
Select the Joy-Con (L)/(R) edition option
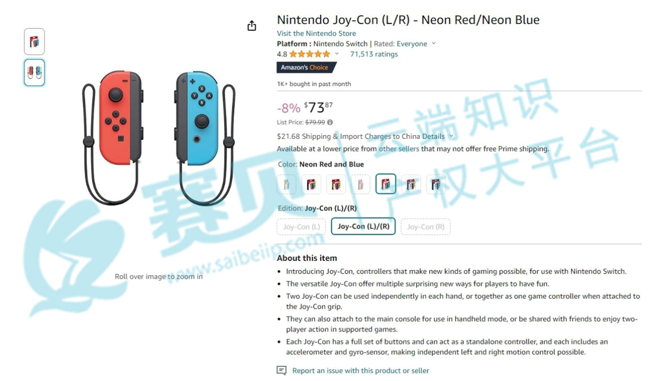point(363,227)
